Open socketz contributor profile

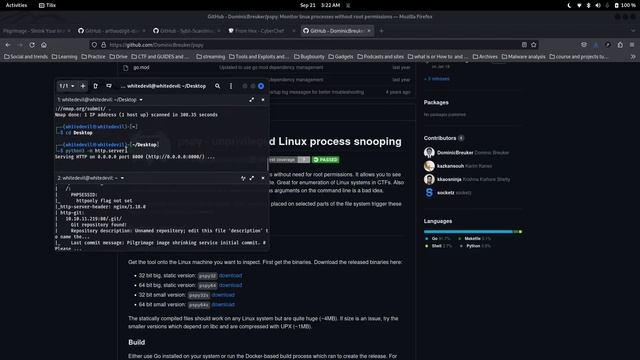click(x=445, y=193)
